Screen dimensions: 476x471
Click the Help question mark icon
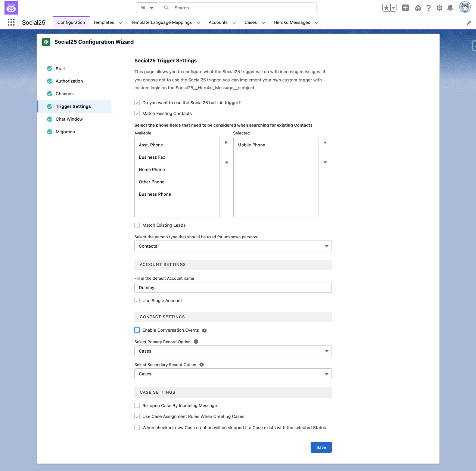429,8
